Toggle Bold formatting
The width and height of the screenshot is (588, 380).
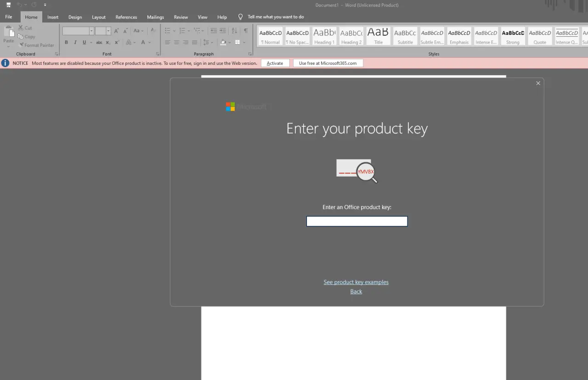point(66,42)
